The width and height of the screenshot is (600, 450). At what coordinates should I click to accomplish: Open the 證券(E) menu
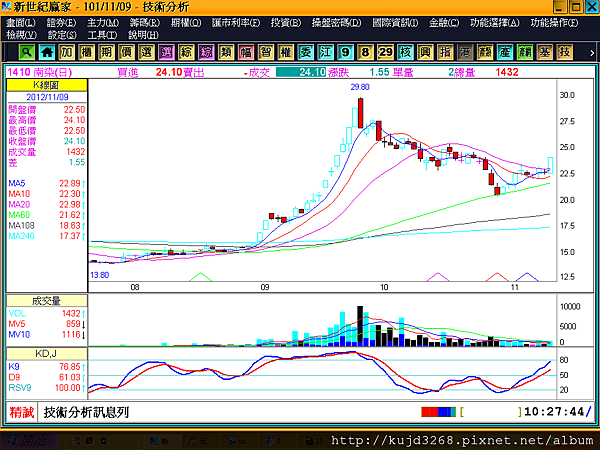pyautogui.click(x=61, y=23)
